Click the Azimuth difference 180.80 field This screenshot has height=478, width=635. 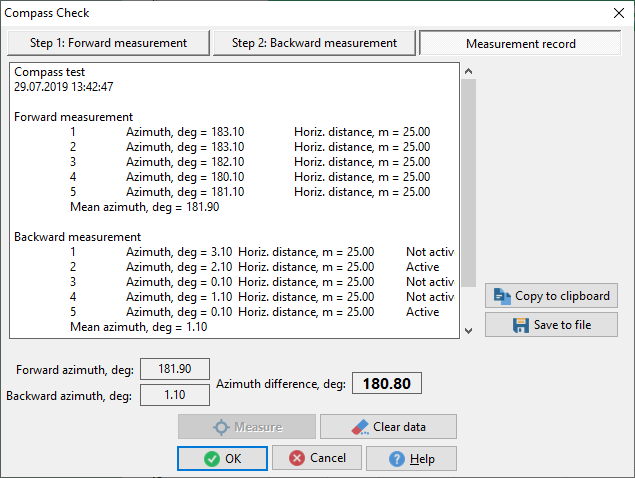point(387,383)
